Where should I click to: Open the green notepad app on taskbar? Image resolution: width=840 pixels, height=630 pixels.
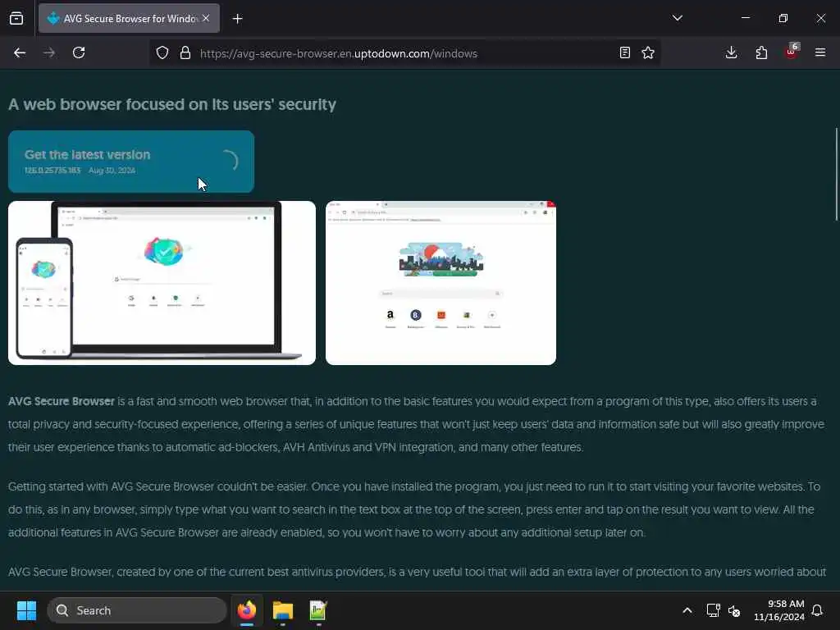[x=318, y=610]
